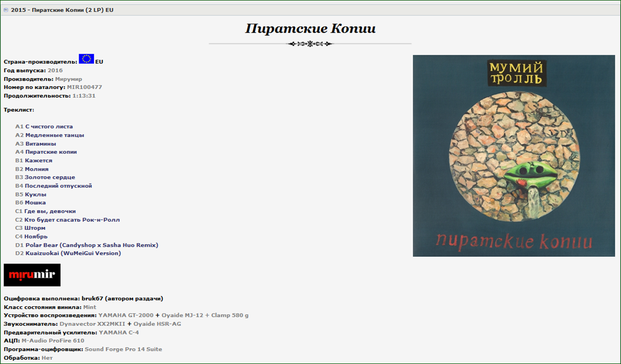Select the Пиратские Копии heading title

(x=310, y=28)
